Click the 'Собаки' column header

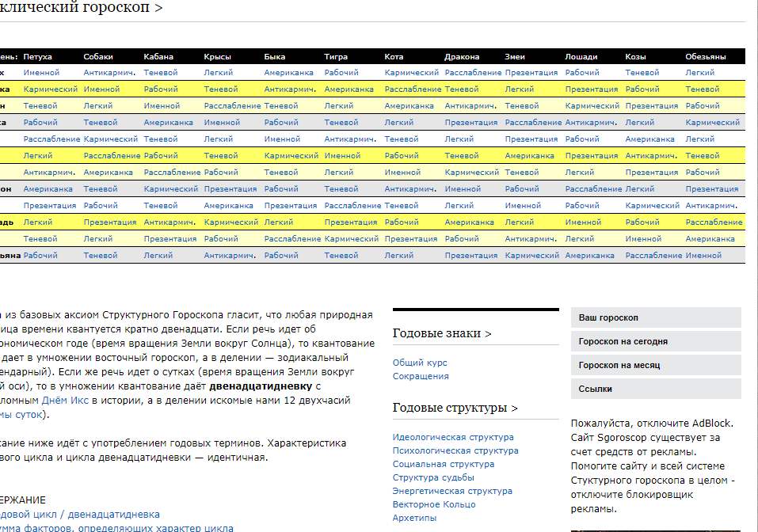[x=98, y=56]
